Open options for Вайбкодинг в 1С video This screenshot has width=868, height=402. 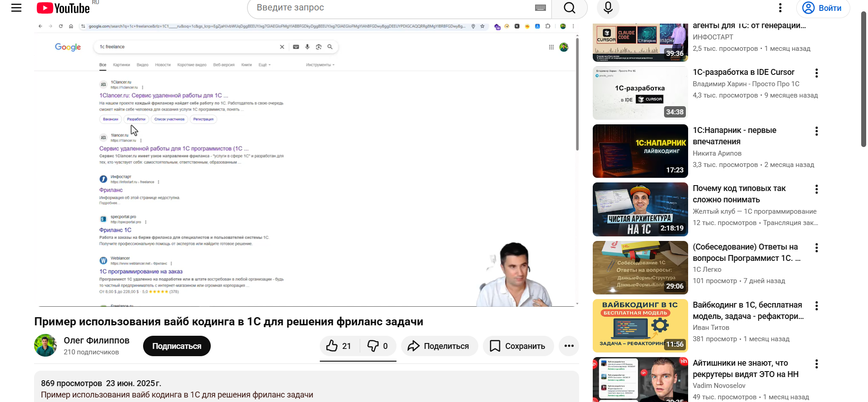(x=816, y=306)
